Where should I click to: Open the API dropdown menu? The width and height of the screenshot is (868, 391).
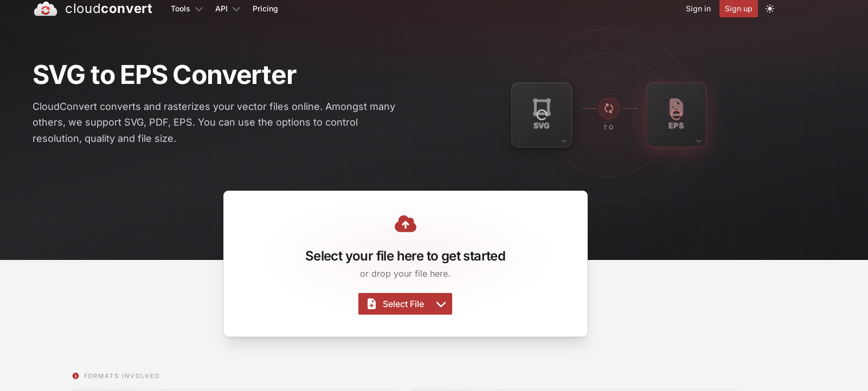coord(228,9)
